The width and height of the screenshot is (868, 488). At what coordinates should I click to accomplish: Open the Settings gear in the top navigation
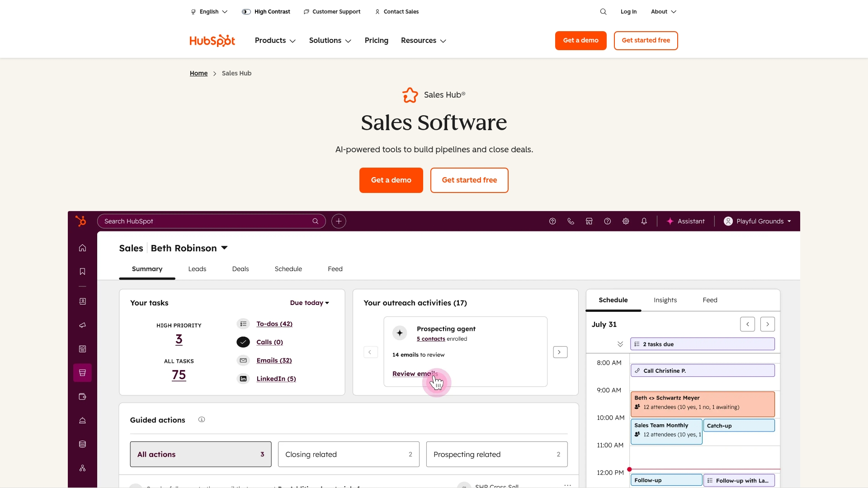(x=626, y=221)
